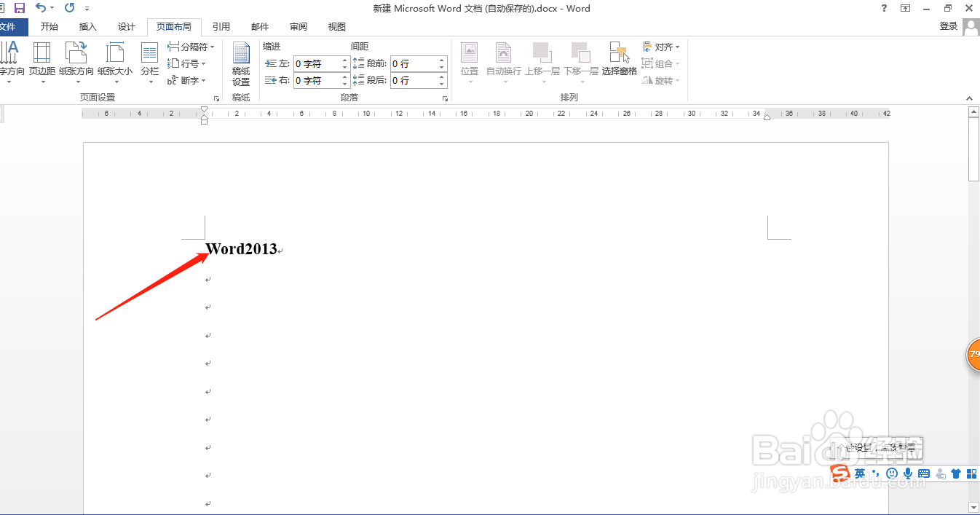Image resolution: width=980 pixels, height=515 pixels.
Task: Launch the 段落 paragraph dialog launcher
Action: pyautogui.click(x=445, y=98)
